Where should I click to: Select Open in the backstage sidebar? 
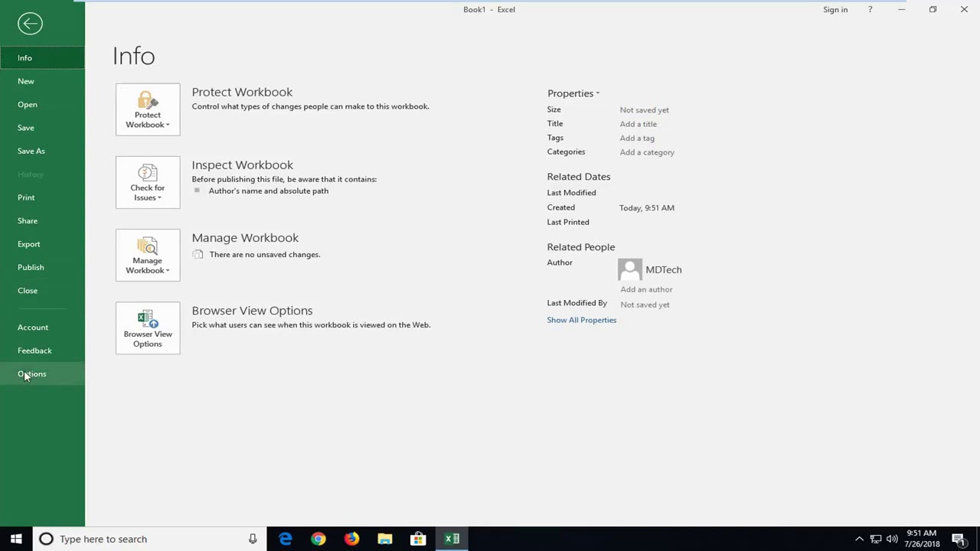(42, 104)
